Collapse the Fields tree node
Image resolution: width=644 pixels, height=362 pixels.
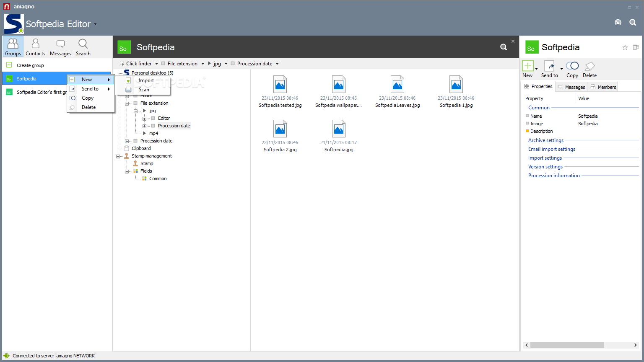[x=127, y=171]
